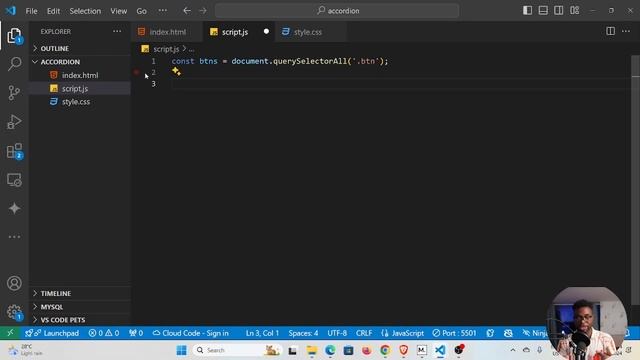Open the View menu
The image size is (640, 360).
click(x=118, y=11)
